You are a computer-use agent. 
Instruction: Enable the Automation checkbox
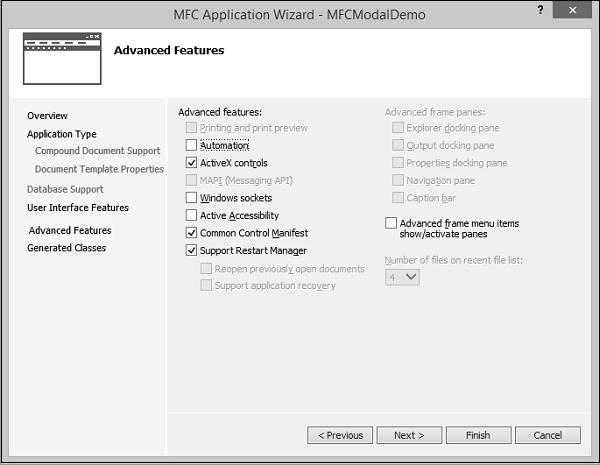tap(191, 145)
